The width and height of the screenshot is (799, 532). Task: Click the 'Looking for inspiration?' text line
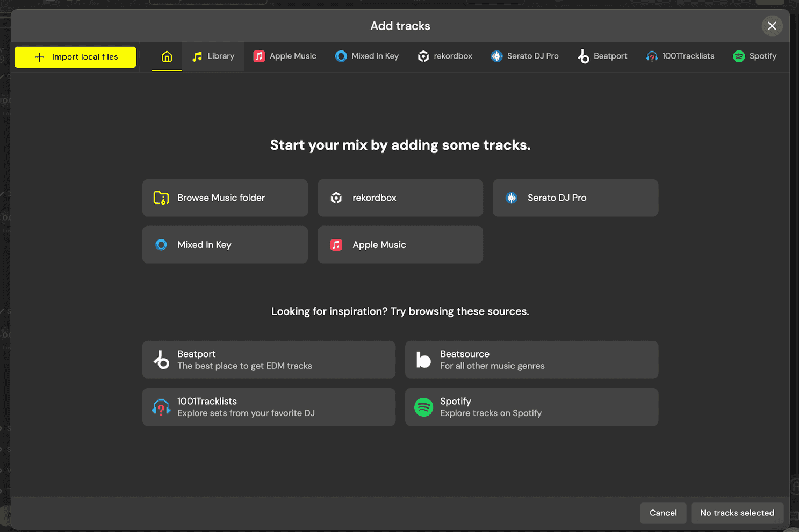[x=400, y=311]
